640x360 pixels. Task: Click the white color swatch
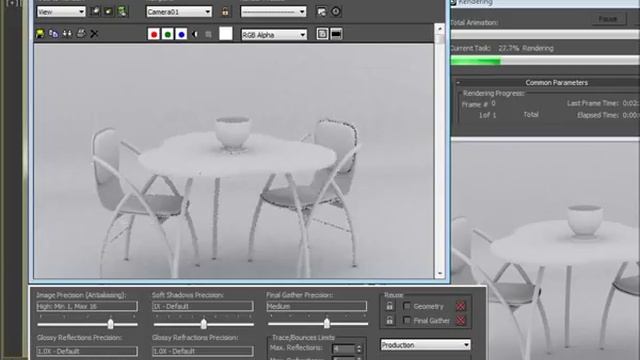226,34
